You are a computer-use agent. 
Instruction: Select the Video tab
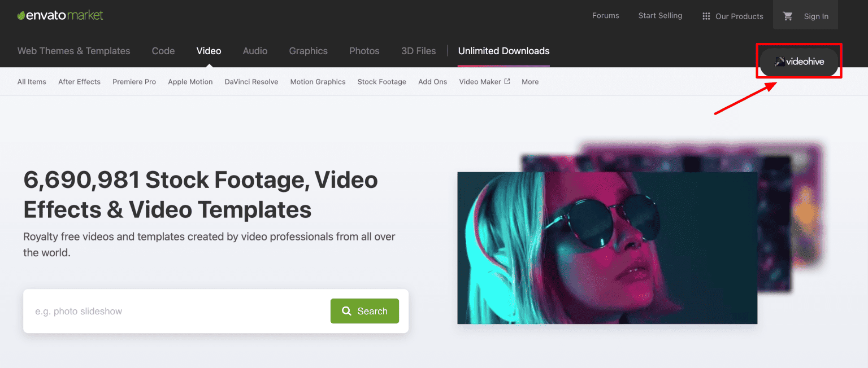click(x=209, y=51)
